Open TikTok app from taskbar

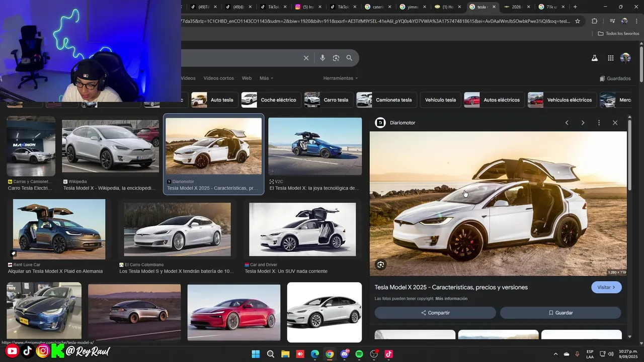click(388, 354)
